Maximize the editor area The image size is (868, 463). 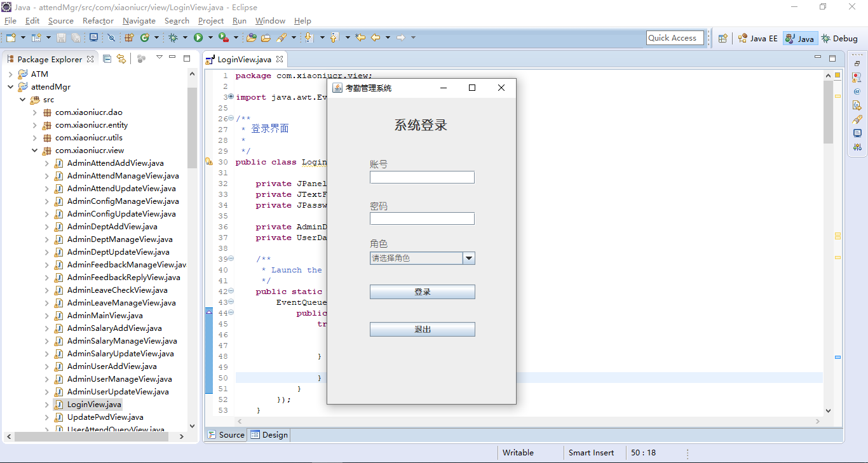pos(832,58)
